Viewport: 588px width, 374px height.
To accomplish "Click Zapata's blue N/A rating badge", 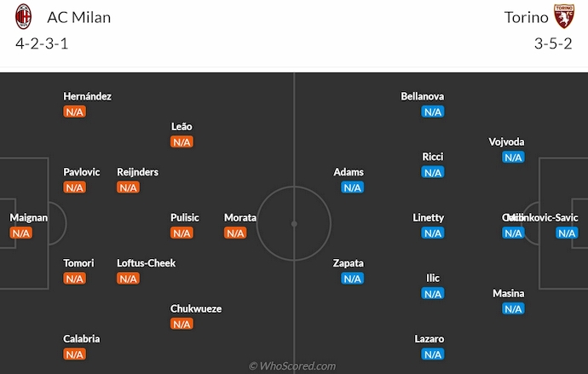I will (x=353, y=278).
